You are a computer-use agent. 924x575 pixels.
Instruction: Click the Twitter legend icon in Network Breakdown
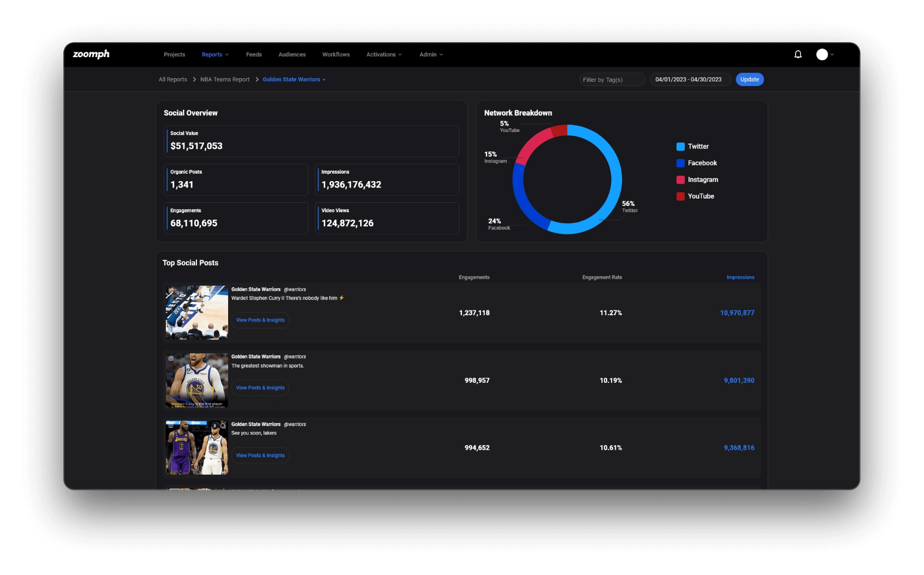[x=680, y=146]
